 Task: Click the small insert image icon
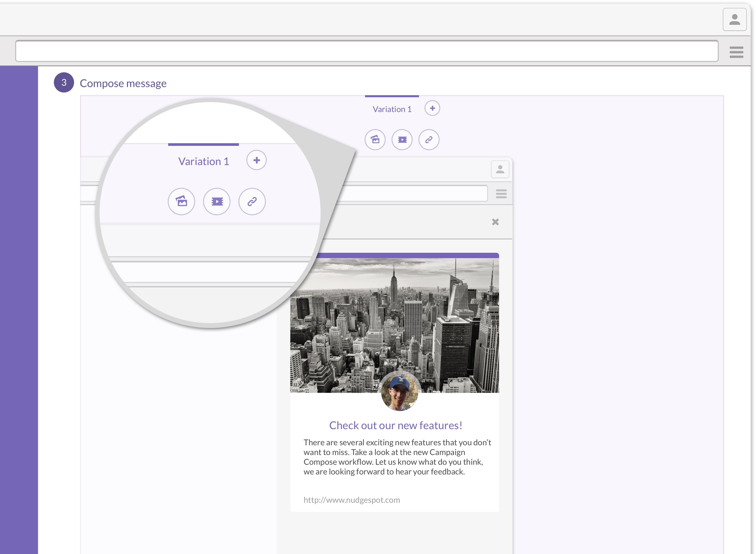pos(375,139)
